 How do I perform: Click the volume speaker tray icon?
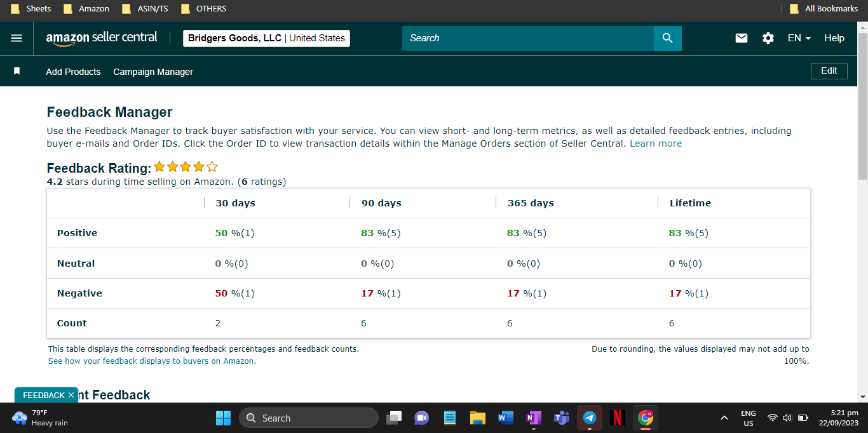click(x=787, y=418)
